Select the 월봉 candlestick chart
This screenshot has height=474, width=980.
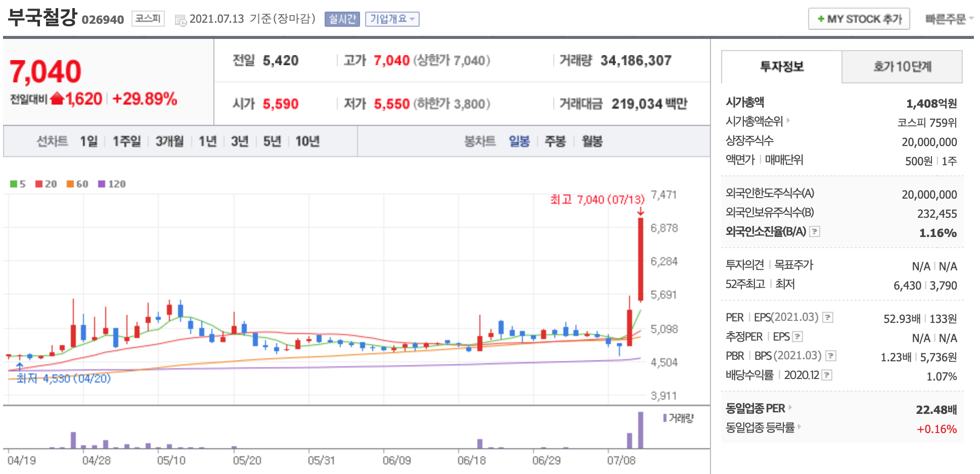click(x=592, y=141)
